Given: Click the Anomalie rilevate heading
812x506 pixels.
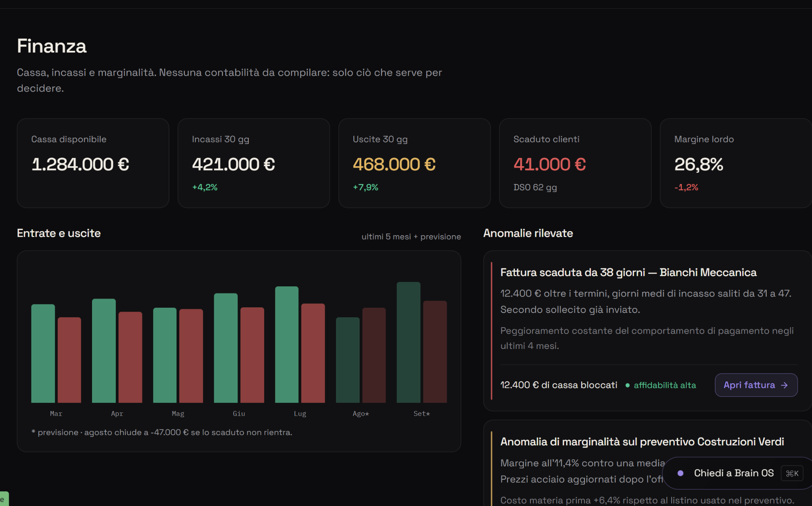Looking at the screenshot, I should [x=528, y=233].
